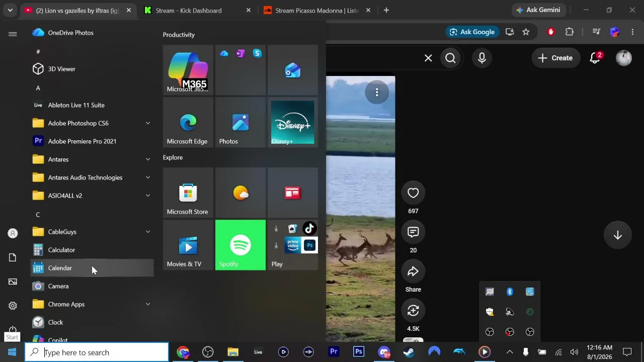Launch the Movies & TV tile
This screenshot has height=362, width=644.
coord(188,245)
